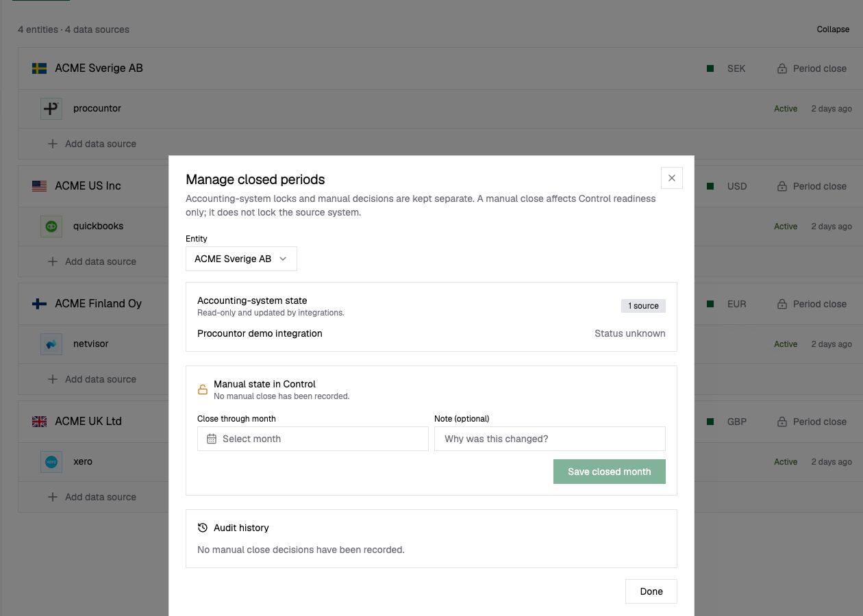Image resolution: width=863 pixels, height=616 pixels.
Task: Click the green status square next to SEK
Action: [710, 68]
